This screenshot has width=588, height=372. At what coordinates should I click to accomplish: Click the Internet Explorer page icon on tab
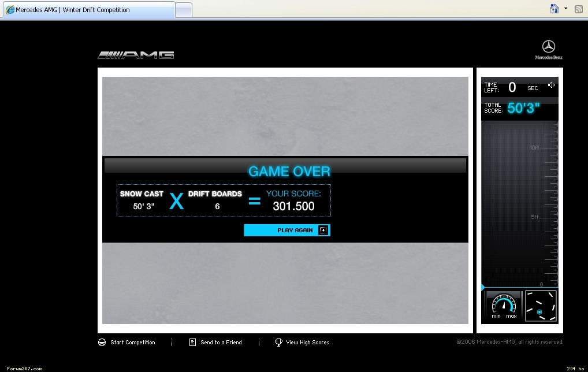coord(10,10)
